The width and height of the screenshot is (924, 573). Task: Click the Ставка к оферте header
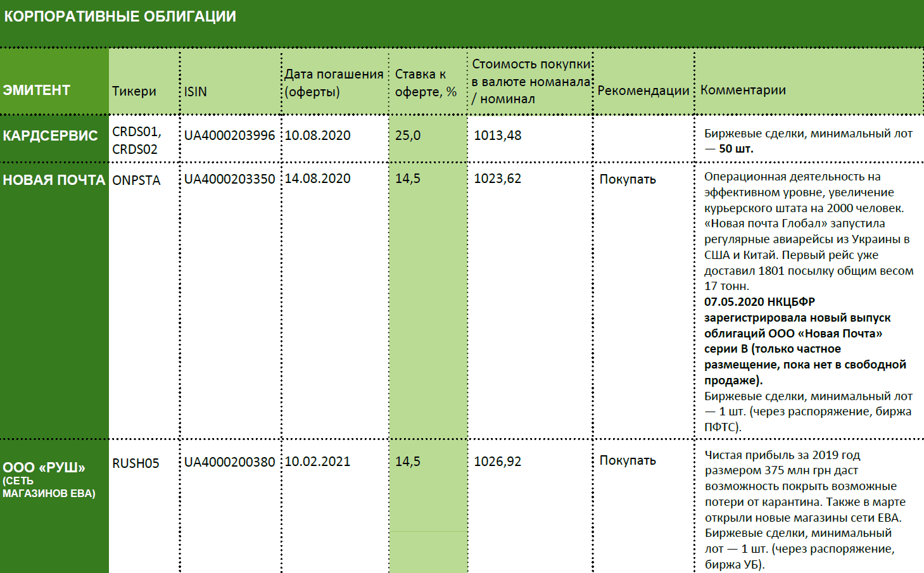[426, 83]
